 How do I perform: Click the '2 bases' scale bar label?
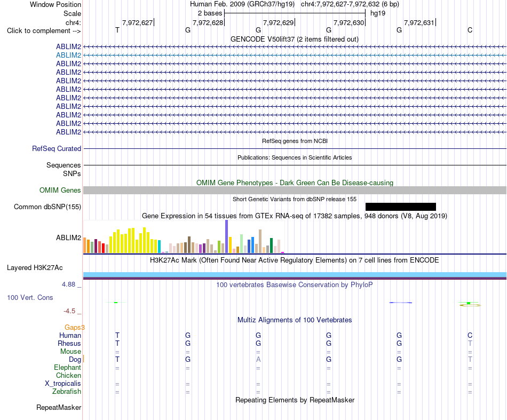coord(210,13)
